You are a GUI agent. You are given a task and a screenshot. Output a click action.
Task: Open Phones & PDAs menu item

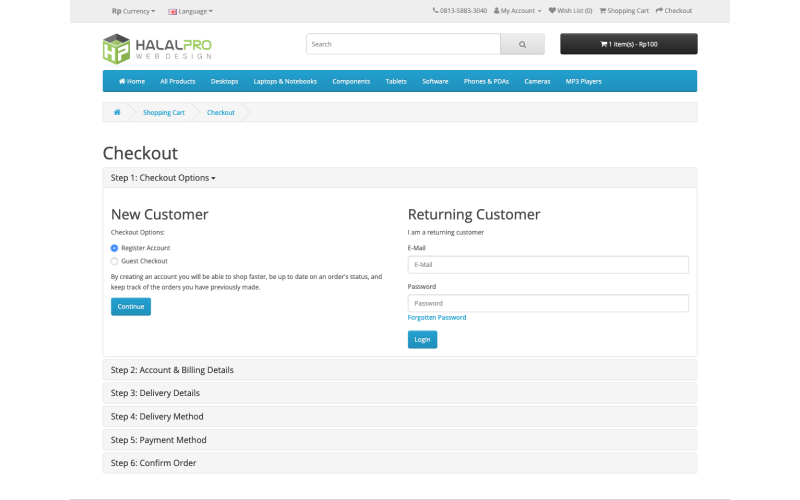486,81
